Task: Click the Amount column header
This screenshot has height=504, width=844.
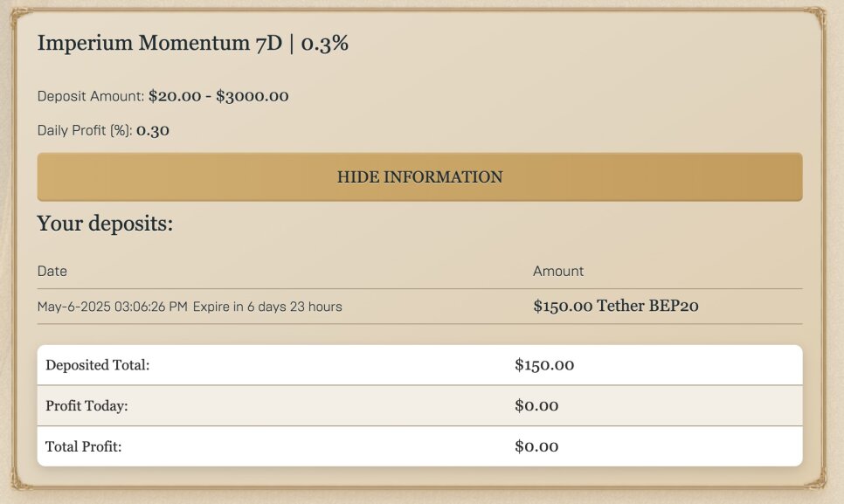Action: [558, 271]
